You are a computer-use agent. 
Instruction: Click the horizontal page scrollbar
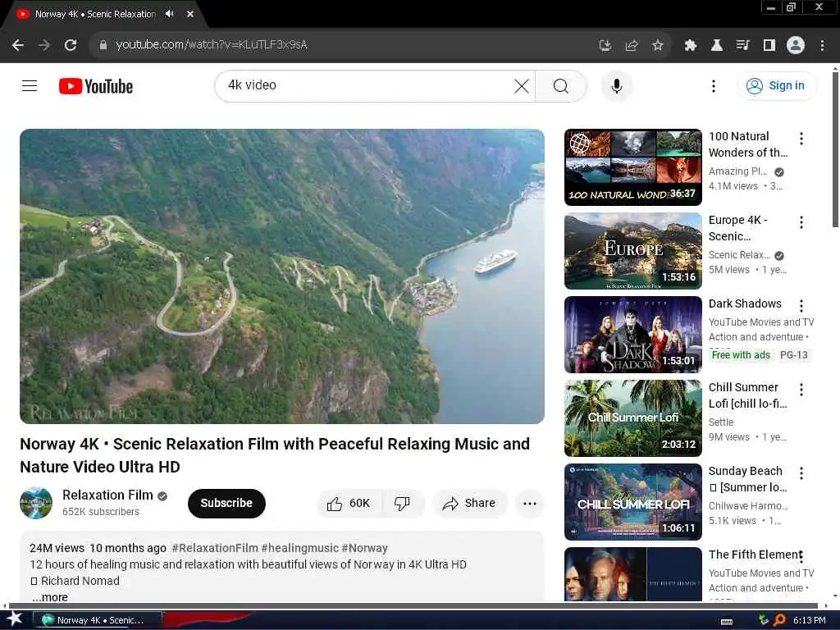(413, 606)
